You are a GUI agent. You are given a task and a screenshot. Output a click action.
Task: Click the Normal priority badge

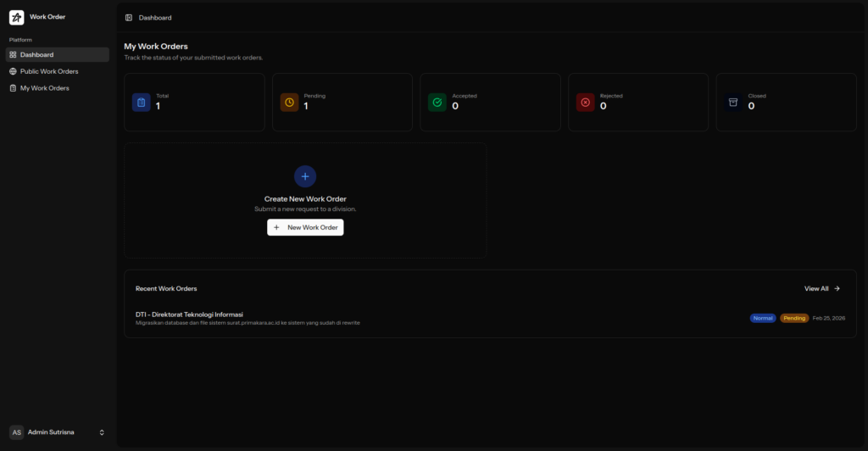[x=763, y=318]
